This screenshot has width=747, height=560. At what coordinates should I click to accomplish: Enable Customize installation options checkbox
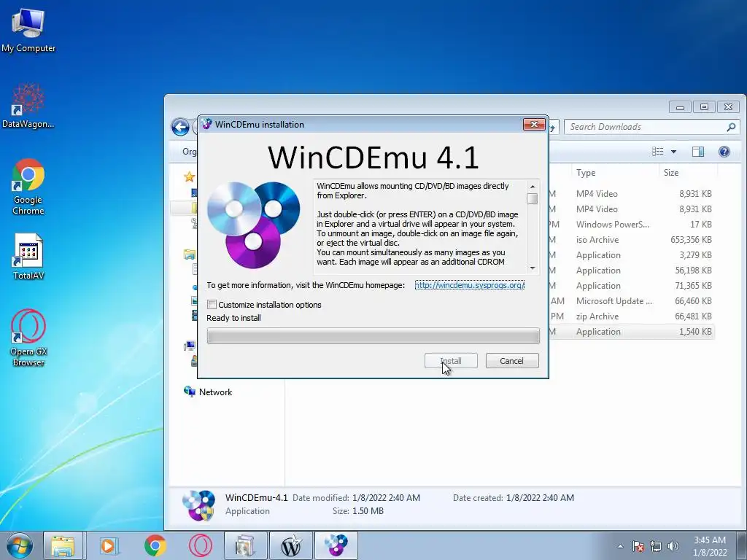pos(212,304)
